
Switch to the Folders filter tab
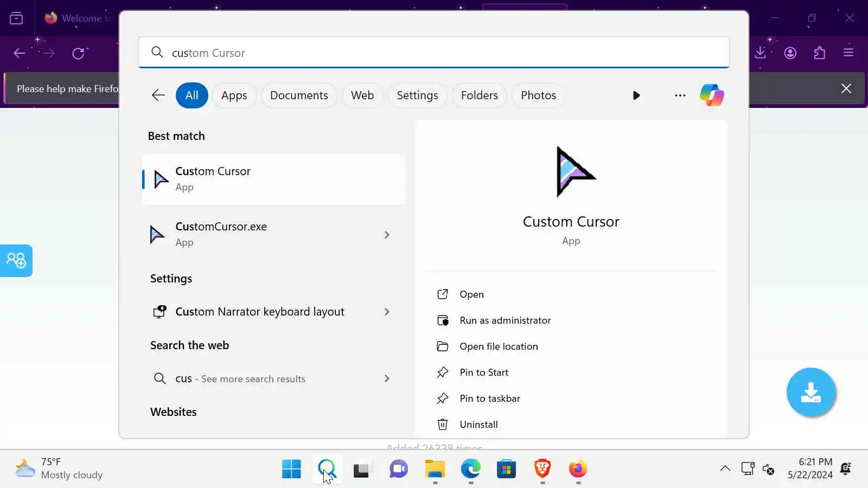point(479,95)
